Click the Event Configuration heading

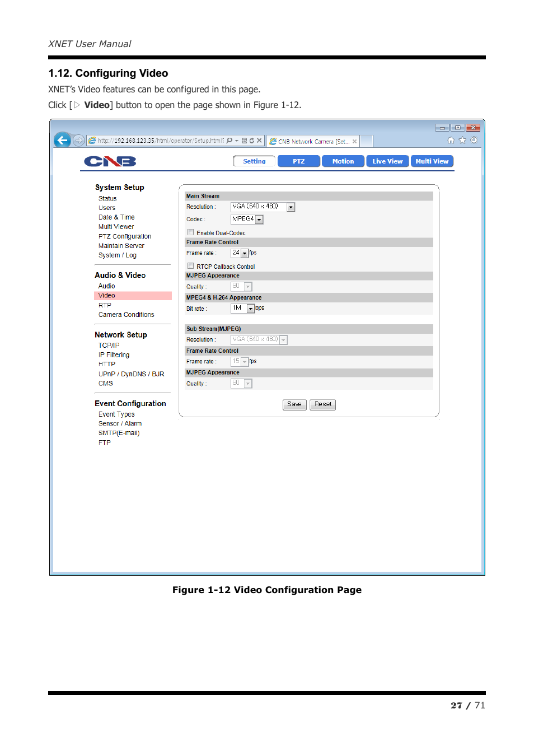click(x=130, y=404)
